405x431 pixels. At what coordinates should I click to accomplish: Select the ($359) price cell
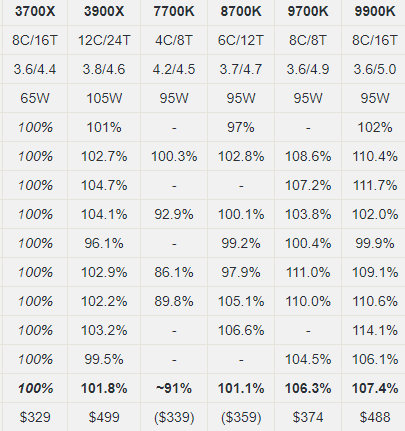coord(241,417)
